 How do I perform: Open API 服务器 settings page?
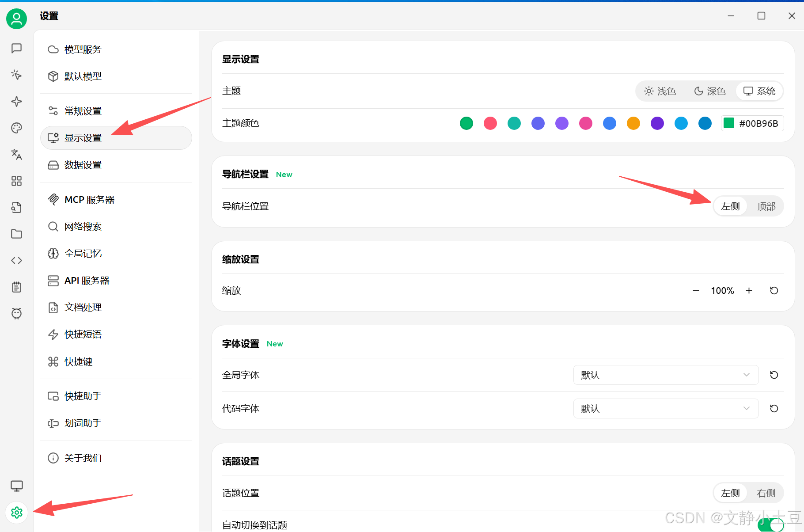116,281
